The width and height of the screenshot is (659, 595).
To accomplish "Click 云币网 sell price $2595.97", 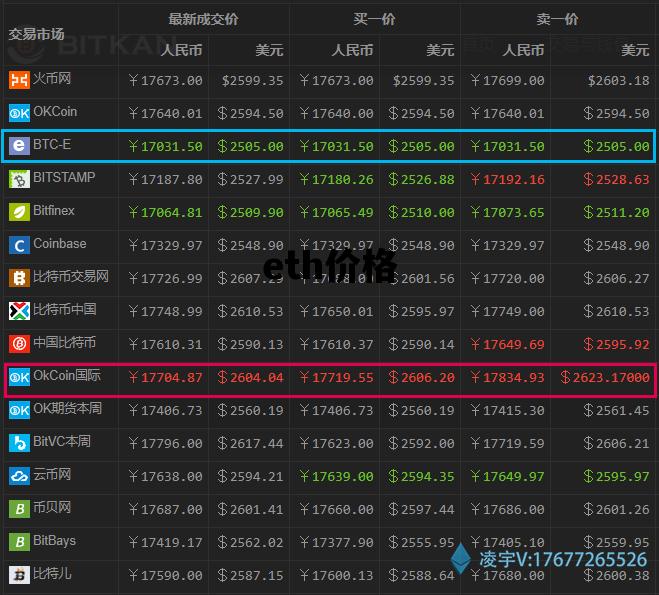I will [617, 476].
